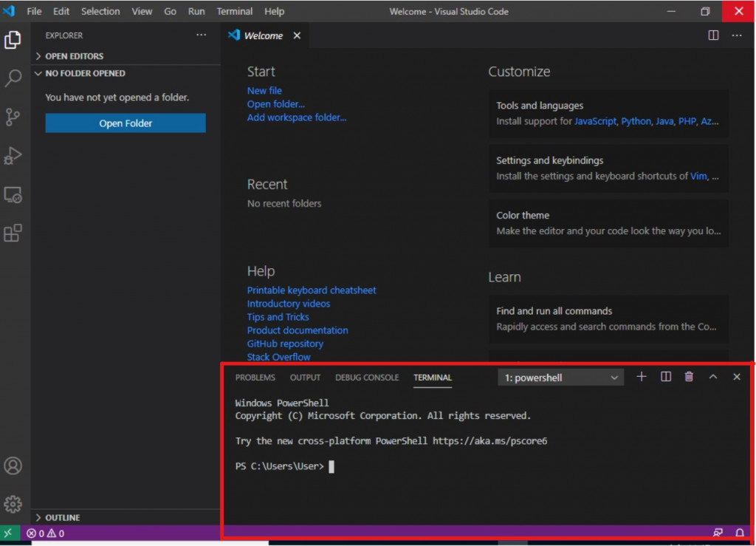This screenshot has width=756, height=546.
Task: Click the New file link
Action: [264, 91]
